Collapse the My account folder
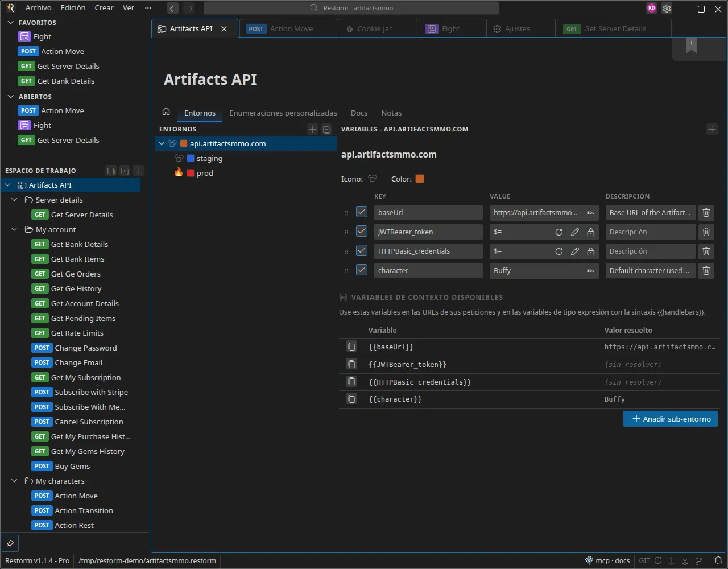 click(15, 229)
